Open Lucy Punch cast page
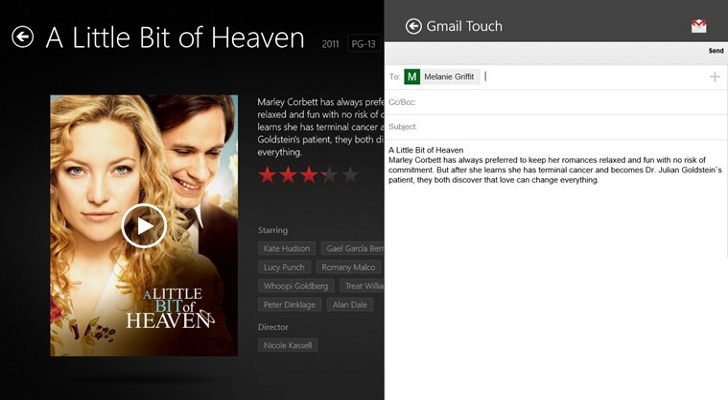 pyautogui.click(x=284, y=267)
